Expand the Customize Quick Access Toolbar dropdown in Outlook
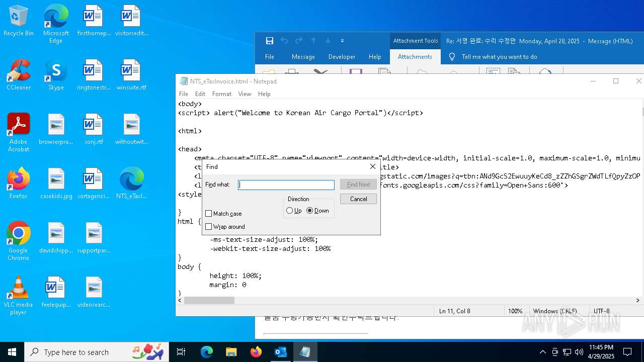644x362 pixels. [x=342, y=41]
